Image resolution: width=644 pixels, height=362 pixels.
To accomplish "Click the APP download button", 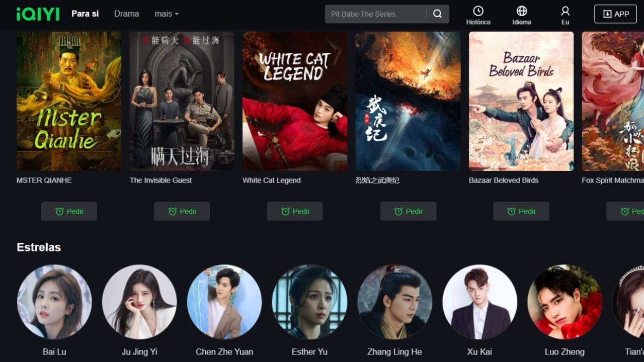I will pos(615,14).
